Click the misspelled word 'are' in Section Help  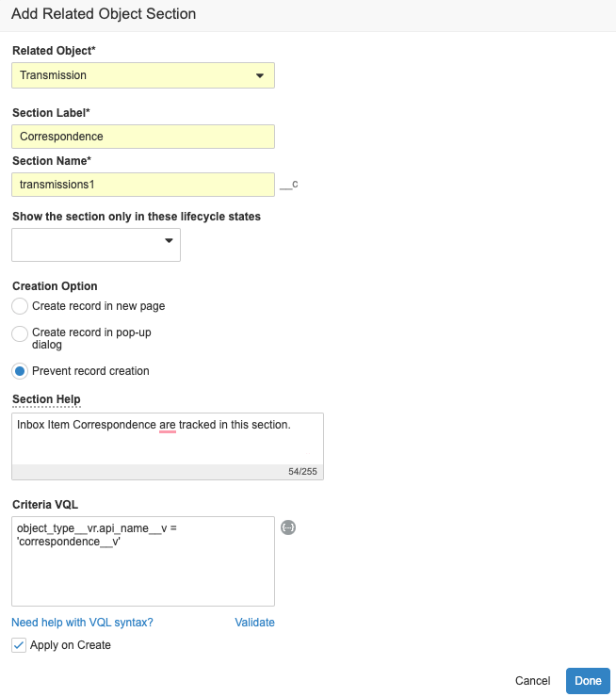[x=168, y=425]
